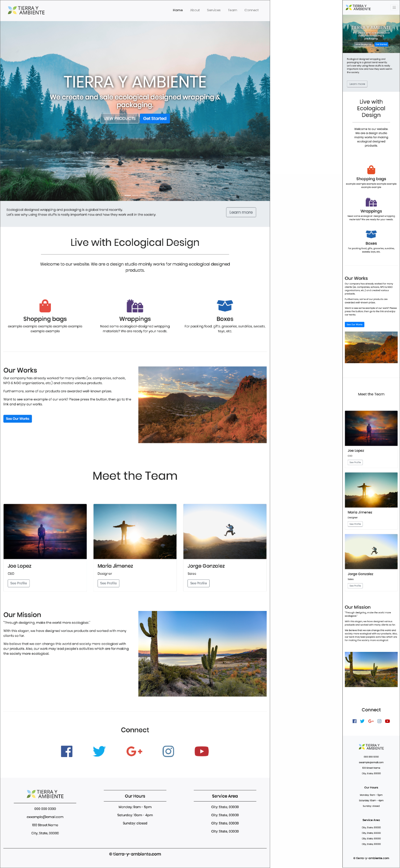Click the wide-layout See Our Works button
The height and width of the screenshot is (868, 400).
[18, 418]
